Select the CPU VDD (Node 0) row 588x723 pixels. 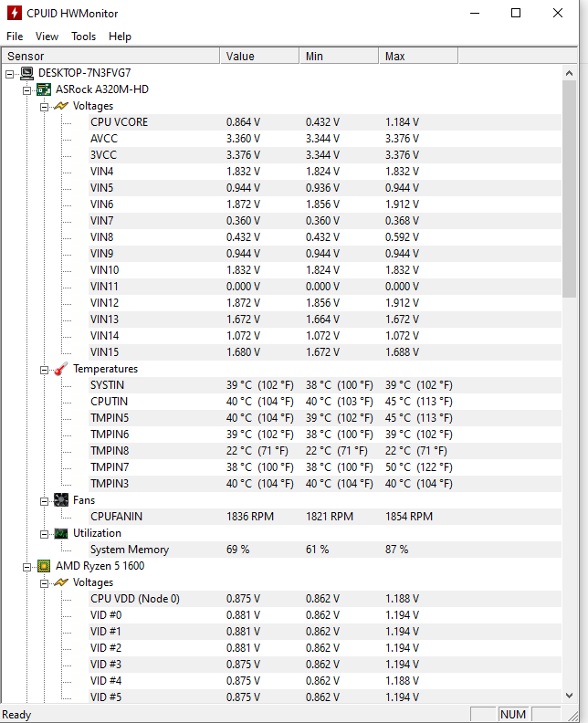pos(325,599)
